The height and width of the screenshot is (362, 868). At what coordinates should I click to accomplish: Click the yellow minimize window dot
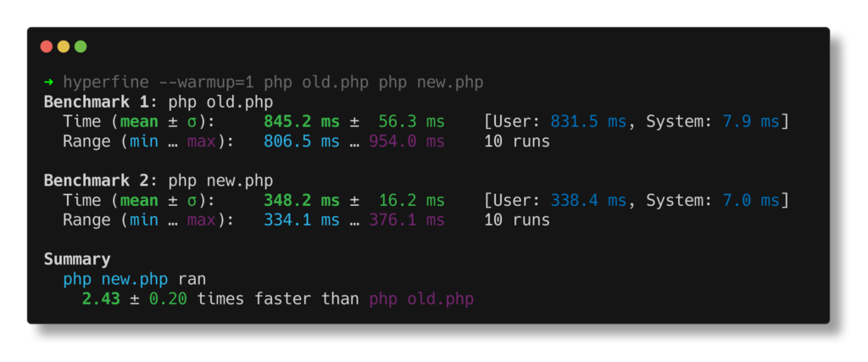coord(64,47)
